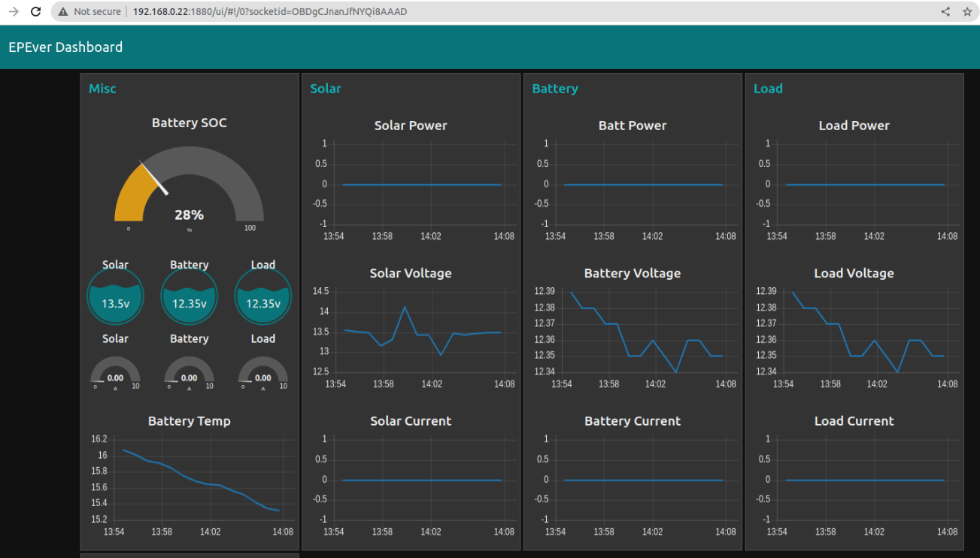This screenshot has width=980, height=558.
Task: Click the browser forward arrow icon
Action: point(13,11)
